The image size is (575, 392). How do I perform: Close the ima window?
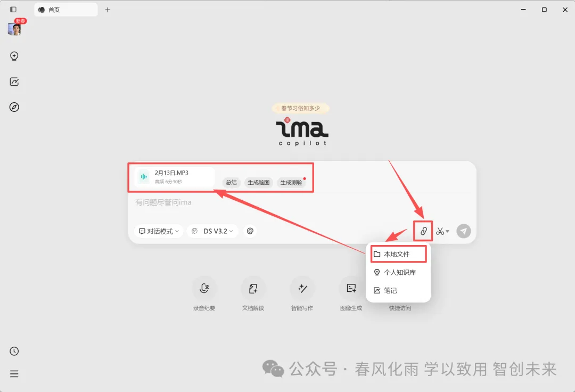tap(565, 10)
